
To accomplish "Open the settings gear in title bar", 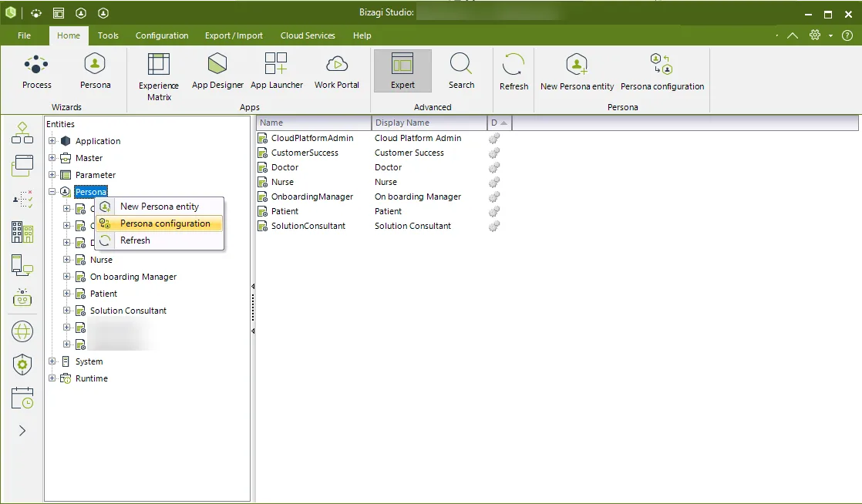I will click(815, 35).
